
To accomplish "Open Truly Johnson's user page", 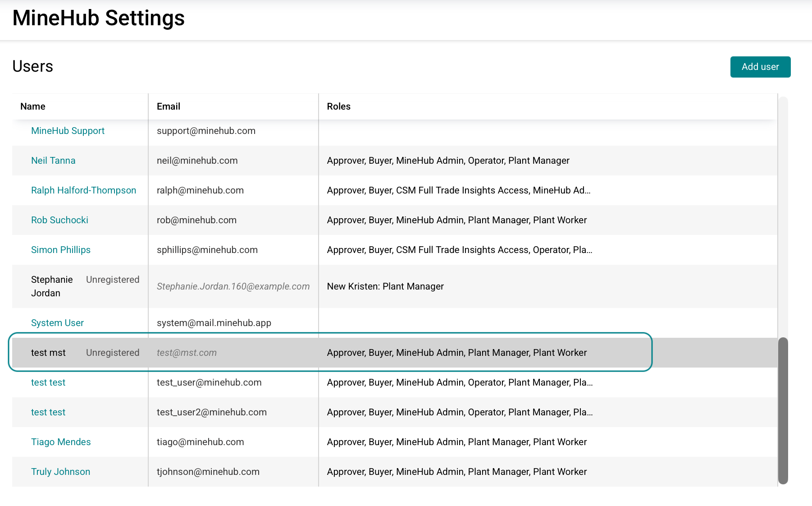I will pos(60,472).
